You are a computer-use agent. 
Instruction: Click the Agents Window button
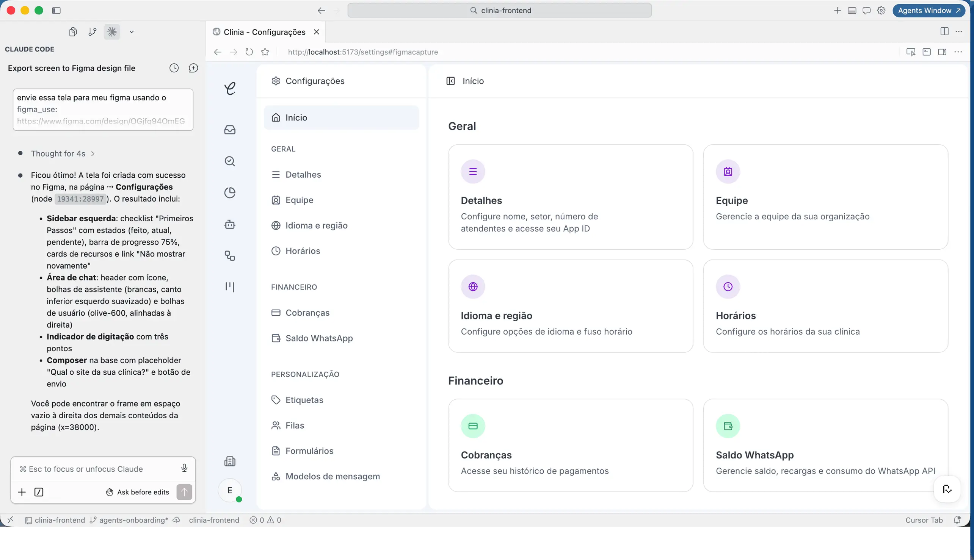pos(929,10)
